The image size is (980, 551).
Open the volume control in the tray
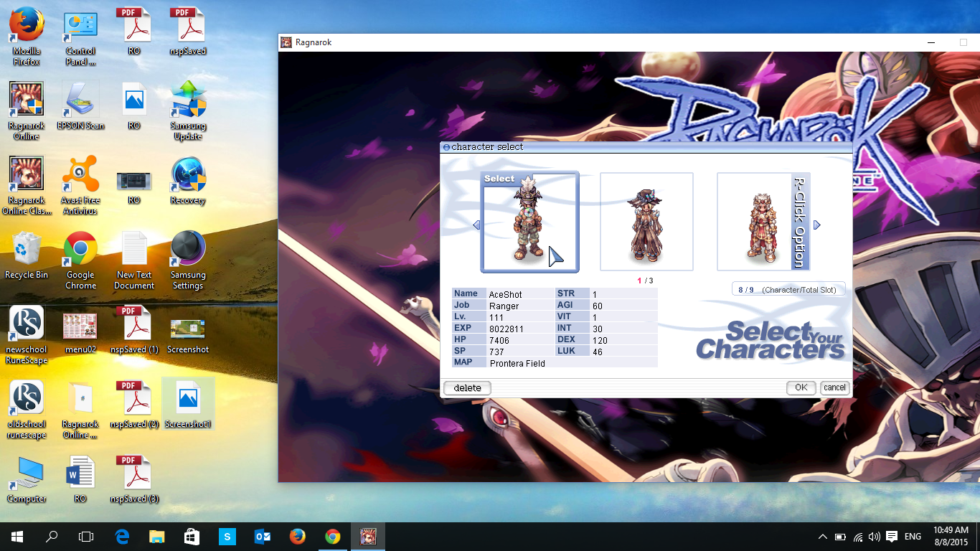coord(874,537)
